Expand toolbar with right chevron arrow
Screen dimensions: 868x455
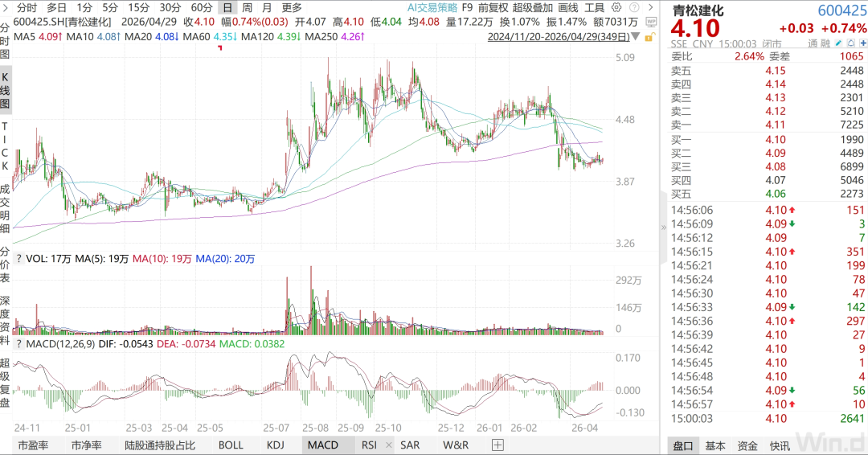pyautogui.click(x=651, y=7)
